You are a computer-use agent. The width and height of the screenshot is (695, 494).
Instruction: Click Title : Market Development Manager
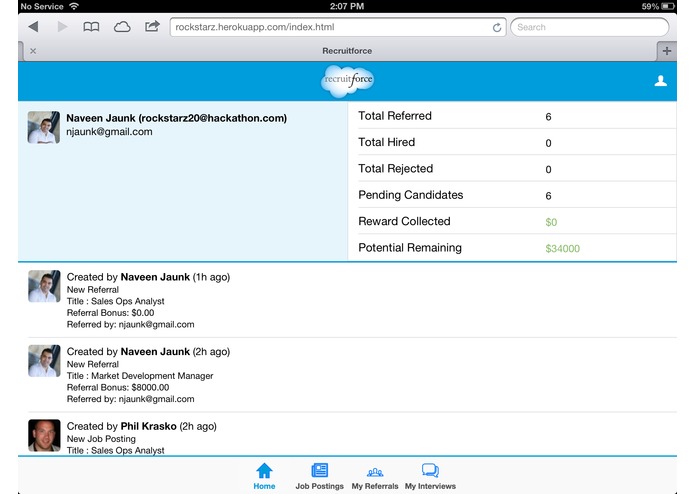pyautogui.click(x=140, y=376)
